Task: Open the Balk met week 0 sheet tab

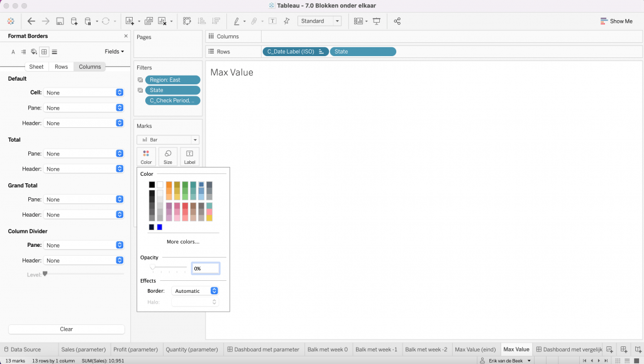Action: [x=327, y=350]
